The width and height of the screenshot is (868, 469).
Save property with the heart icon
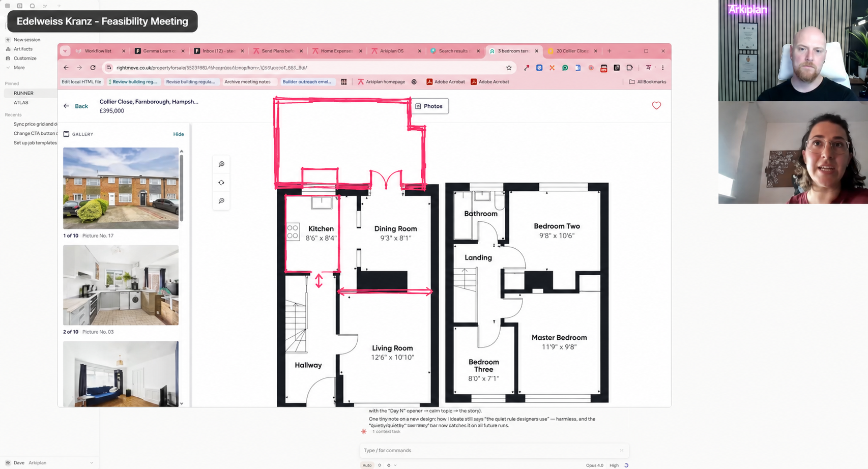coord(656,105)
